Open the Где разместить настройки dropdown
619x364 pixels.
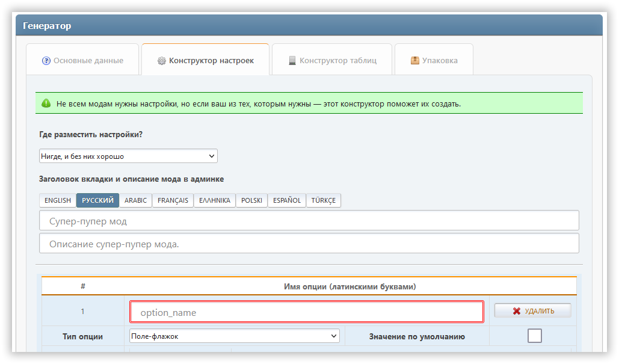pos(128,156)
